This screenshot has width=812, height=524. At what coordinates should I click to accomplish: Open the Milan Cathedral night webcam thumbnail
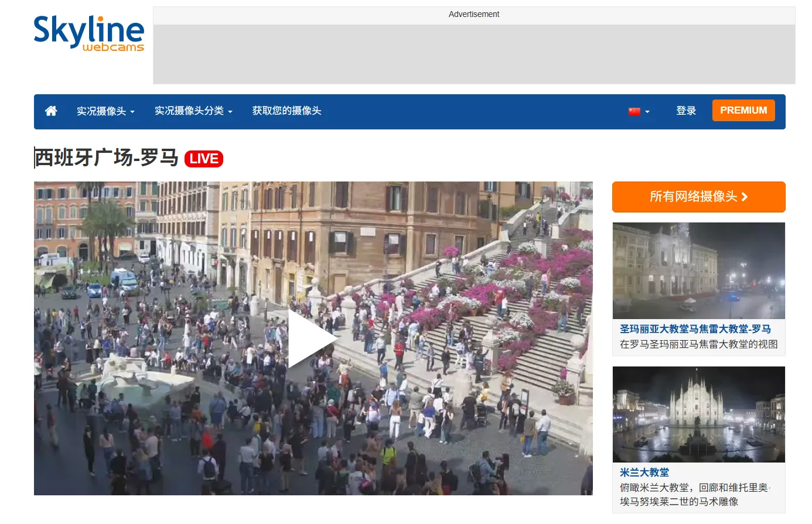point(698,415)
